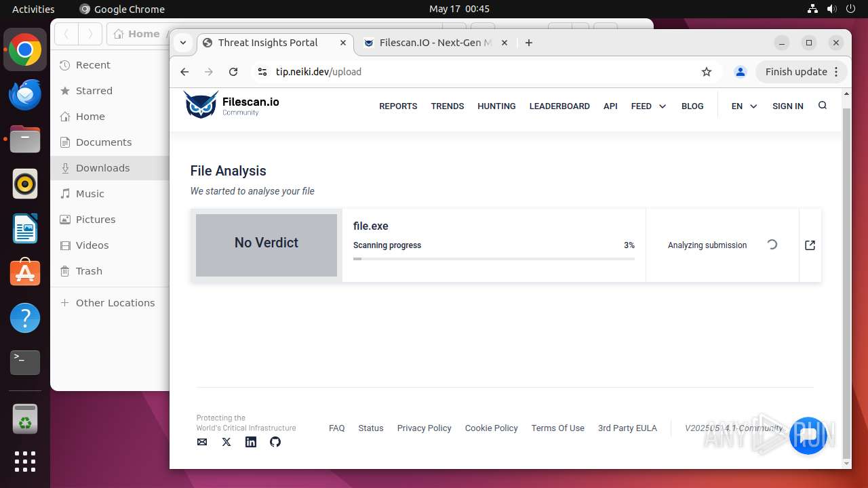Select Starred in Files sidebar

(110, 91)
